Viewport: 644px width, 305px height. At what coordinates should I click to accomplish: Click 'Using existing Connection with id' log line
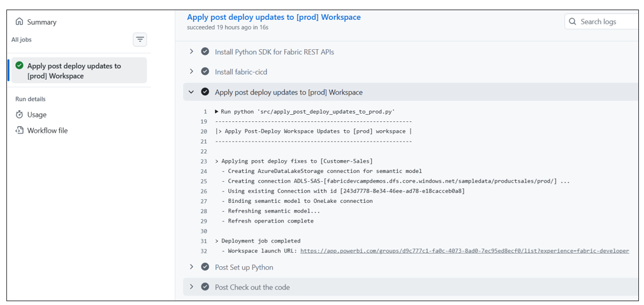tap(343, 191)
